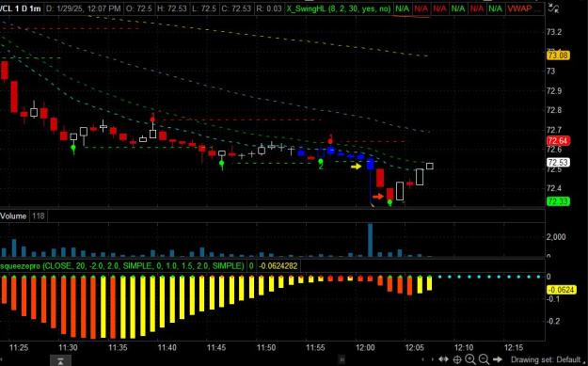Click the horizontal scrollbar handle at chart bottom

[342, 359]
